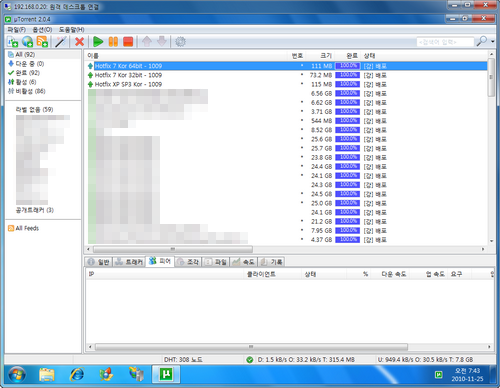Viewport: 500px width, 388px height.
Task: Switch to the 조각 tab
Action: [188, 262]
